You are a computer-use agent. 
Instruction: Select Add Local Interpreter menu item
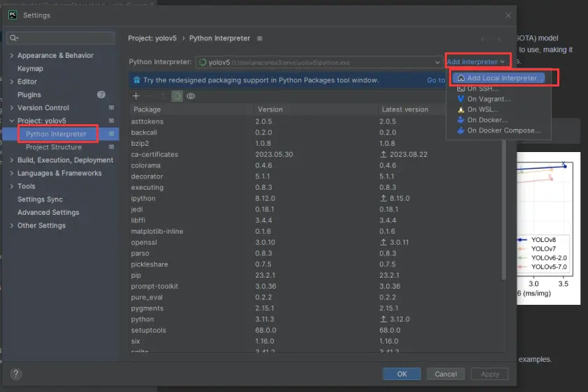click(x=499, y=78)
